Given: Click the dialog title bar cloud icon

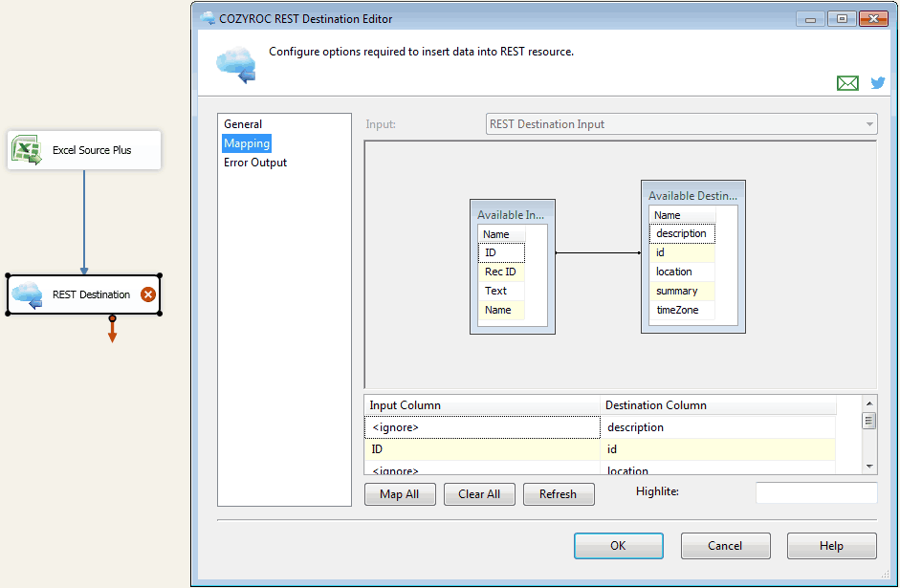Looking at the screenshot, I should pyautogui.click(x=208, y=18).
